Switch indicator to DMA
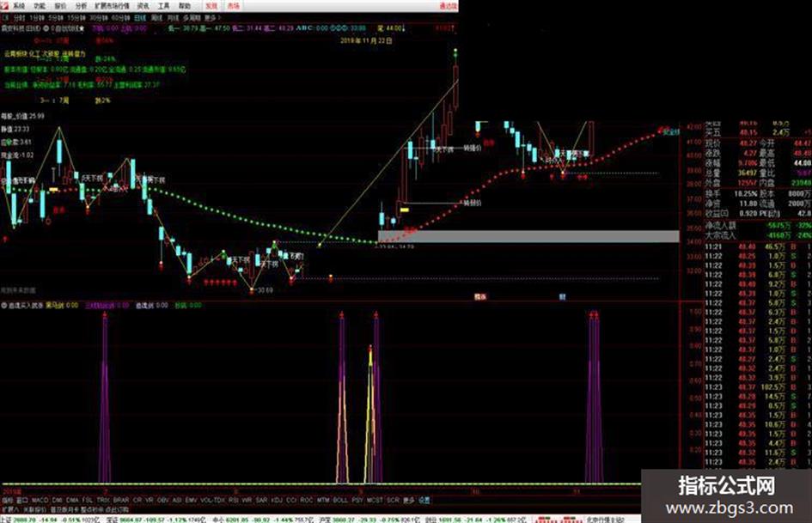This screenshot has width=812, height=523. [x=72, y=500]
